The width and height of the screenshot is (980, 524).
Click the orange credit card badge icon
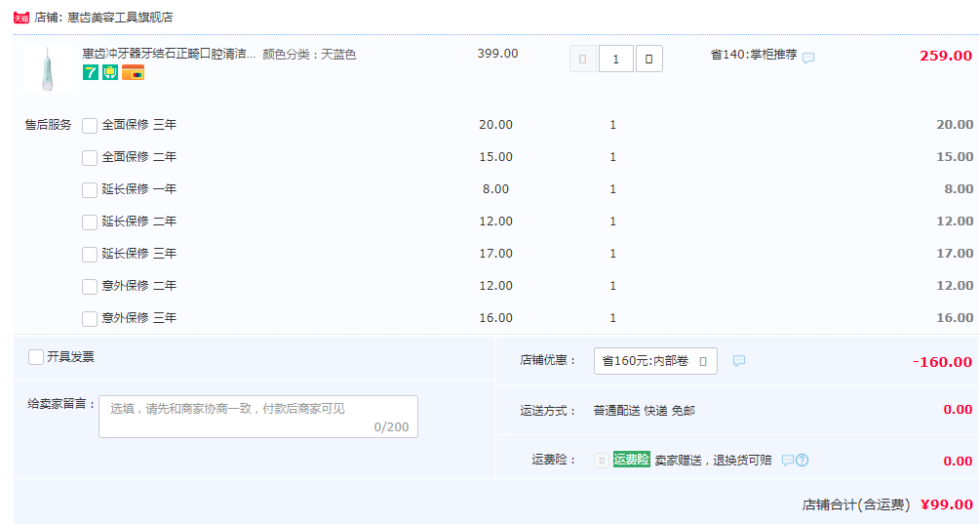tap(134, 72)
